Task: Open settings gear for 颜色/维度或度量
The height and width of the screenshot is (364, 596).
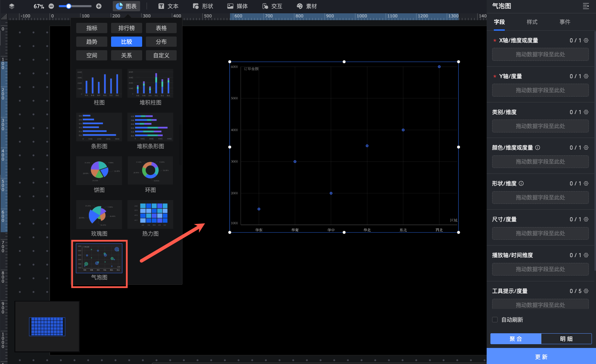Action: coord(586,148)
